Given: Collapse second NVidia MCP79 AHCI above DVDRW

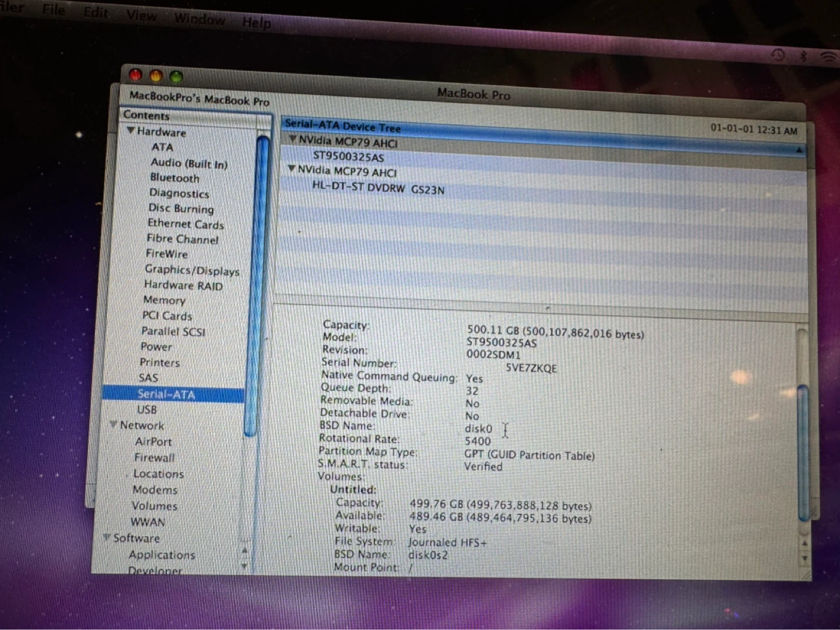Looking at the screenshot, I should coord(292,168).
